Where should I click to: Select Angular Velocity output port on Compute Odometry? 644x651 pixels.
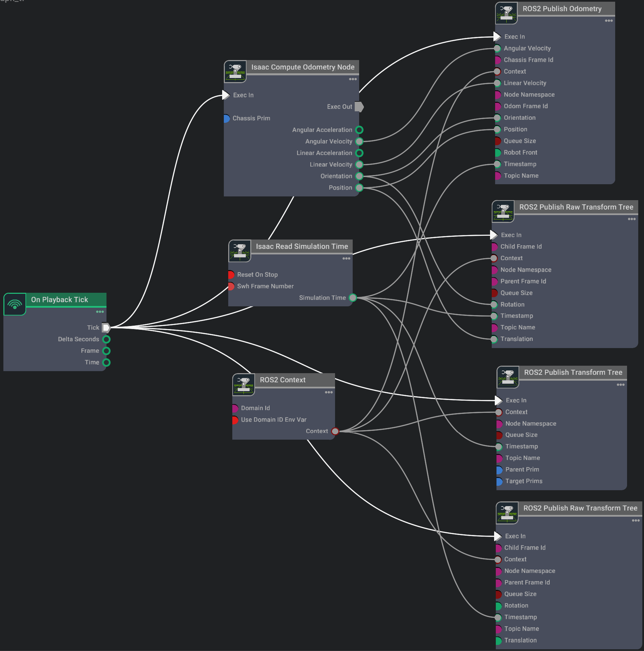point(359,141)
